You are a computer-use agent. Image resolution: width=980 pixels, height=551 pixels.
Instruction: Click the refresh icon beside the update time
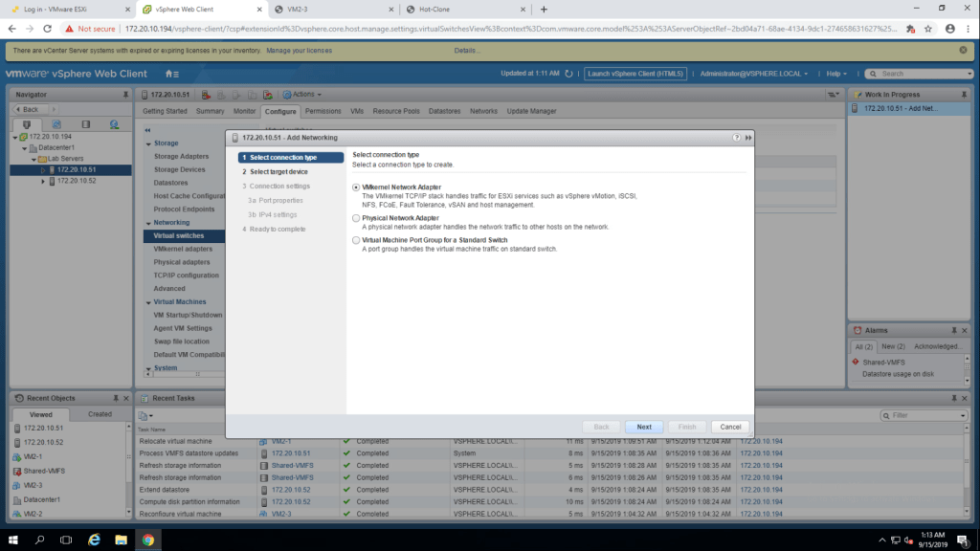click(570, 74)
